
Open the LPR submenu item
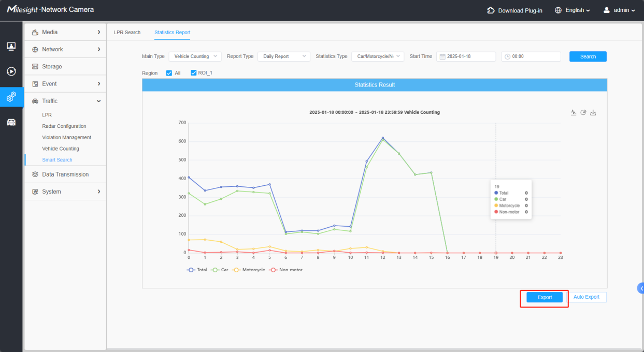[47, 115]
